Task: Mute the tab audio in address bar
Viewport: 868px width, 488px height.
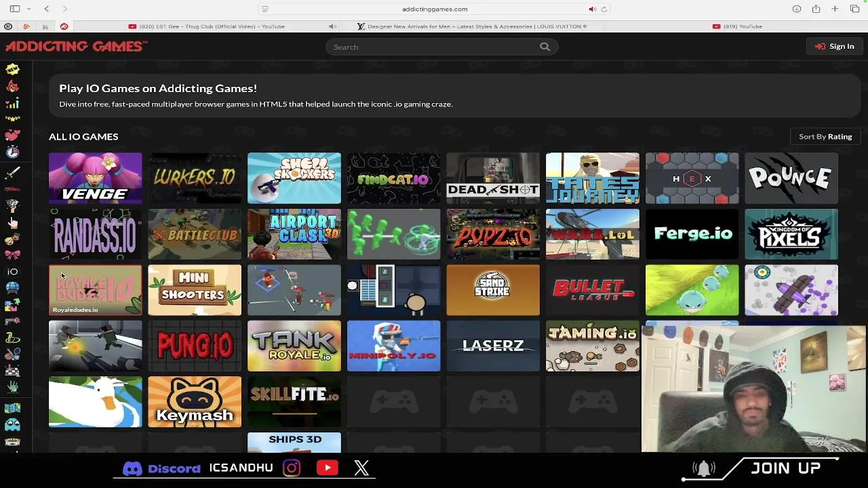Action: pyautogui.click(x=592, y=9)
